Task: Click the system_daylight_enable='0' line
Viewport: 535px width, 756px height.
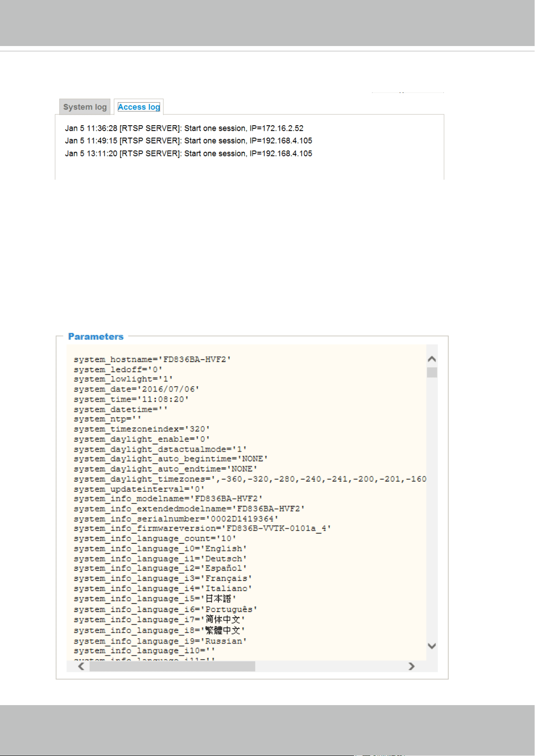Action: [x=142, y=439]
